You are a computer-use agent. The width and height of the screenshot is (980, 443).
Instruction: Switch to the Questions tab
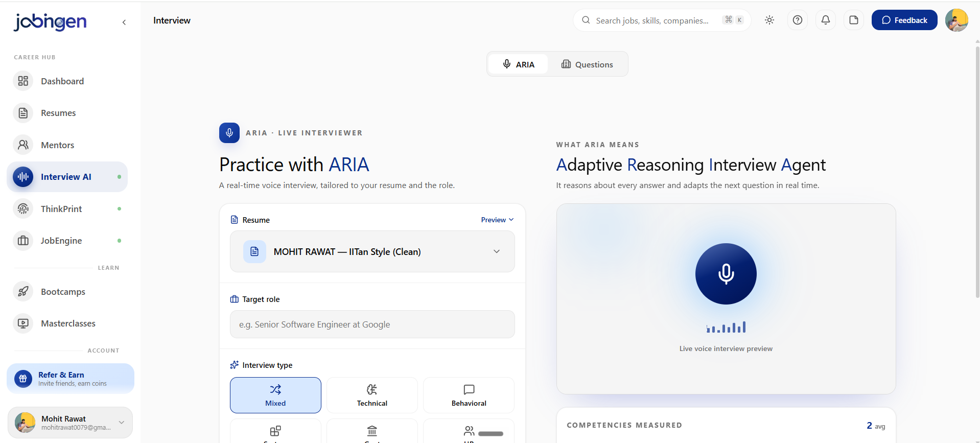587,64
